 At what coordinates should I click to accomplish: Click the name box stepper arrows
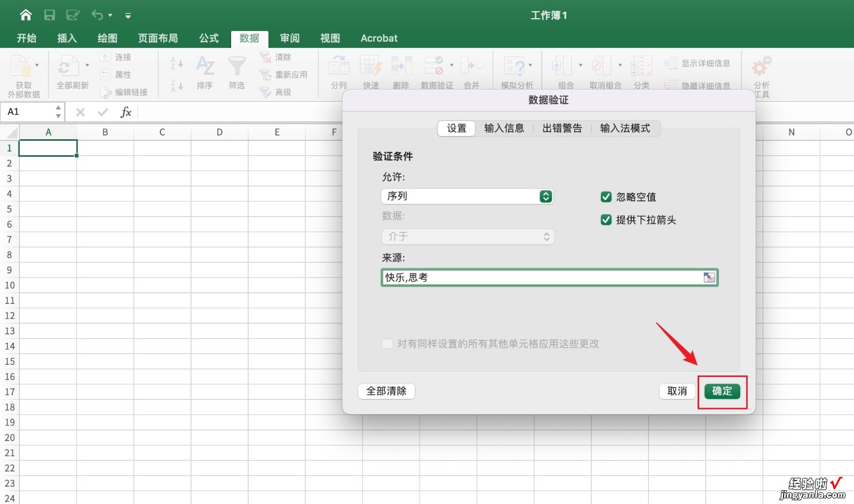pos(58,112)
